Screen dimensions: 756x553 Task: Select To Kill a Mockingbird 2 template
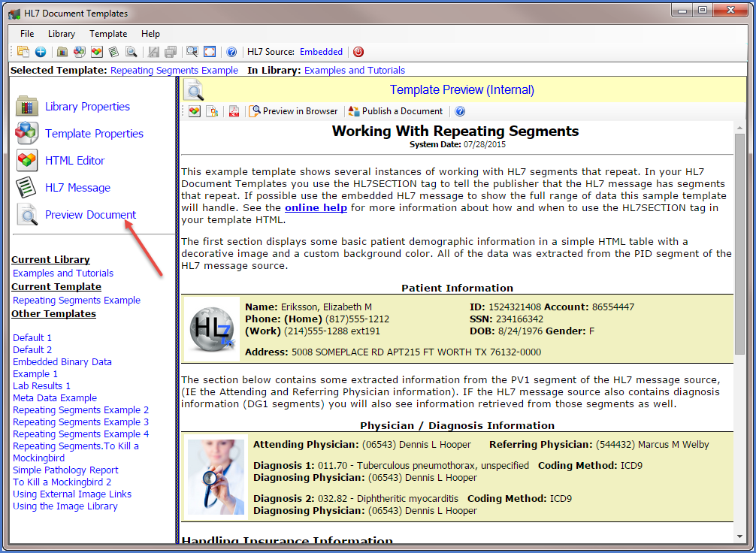point(62,482)
